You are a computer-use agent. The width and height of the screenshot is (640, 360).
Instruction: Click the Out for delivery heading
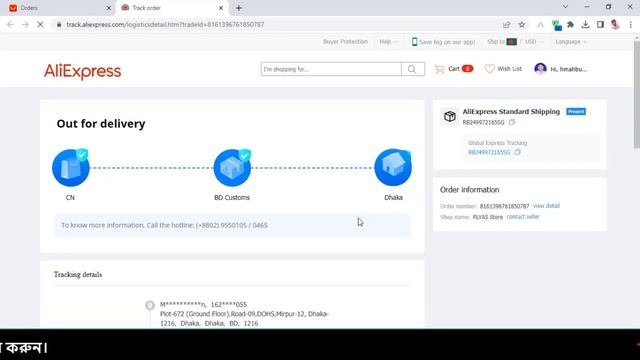pyautogui.click(x=101, y=124)
